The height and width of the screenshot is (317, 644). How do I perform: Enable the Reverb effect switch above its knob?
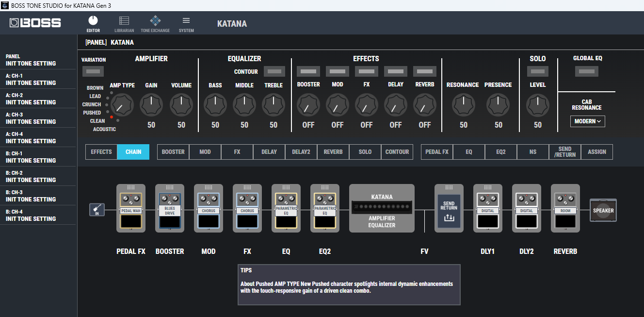click(x=425, y=71)
